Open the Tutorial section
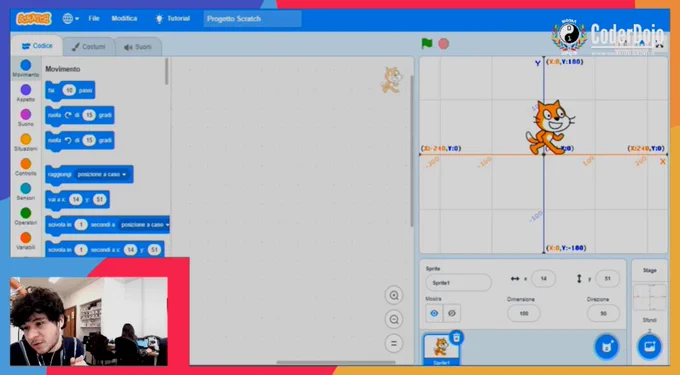Viewport: 680px width, 375px height. point(173,19)
